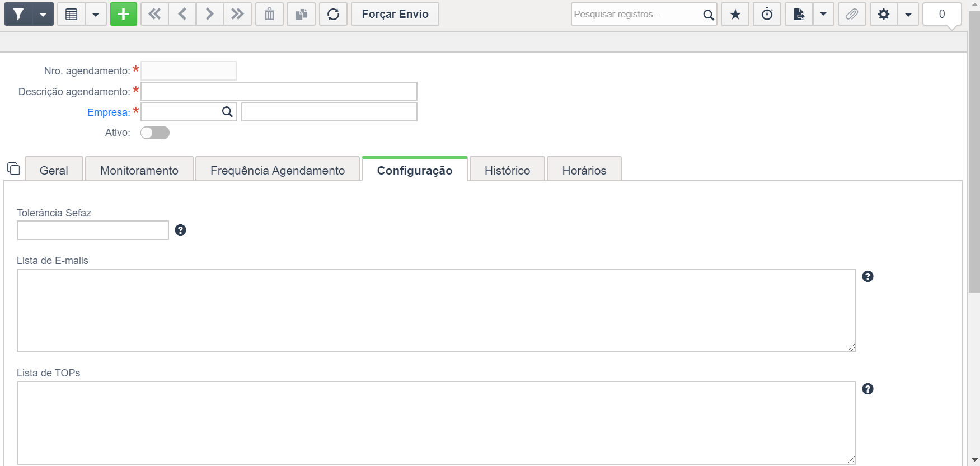This screenshot has height=466, width=980.
Task: Navigate to the next record
Action: [209, 14]
